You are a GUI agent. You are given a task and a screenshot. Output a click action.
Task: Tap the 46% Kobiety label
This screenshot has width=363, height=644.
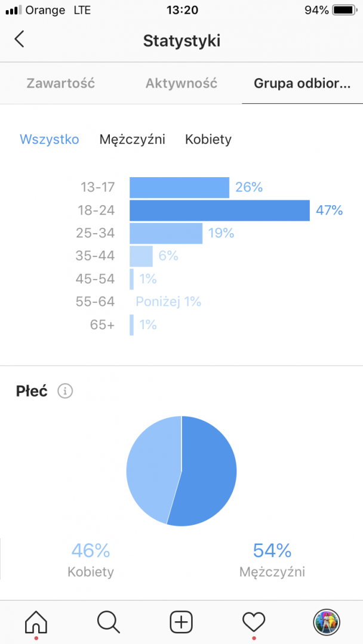91,559
